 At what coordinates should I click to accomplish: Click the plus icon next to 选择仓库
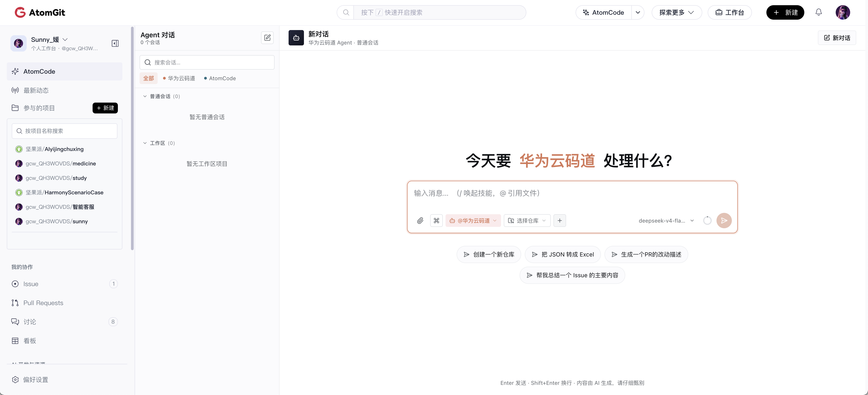(x=560, y=221)
